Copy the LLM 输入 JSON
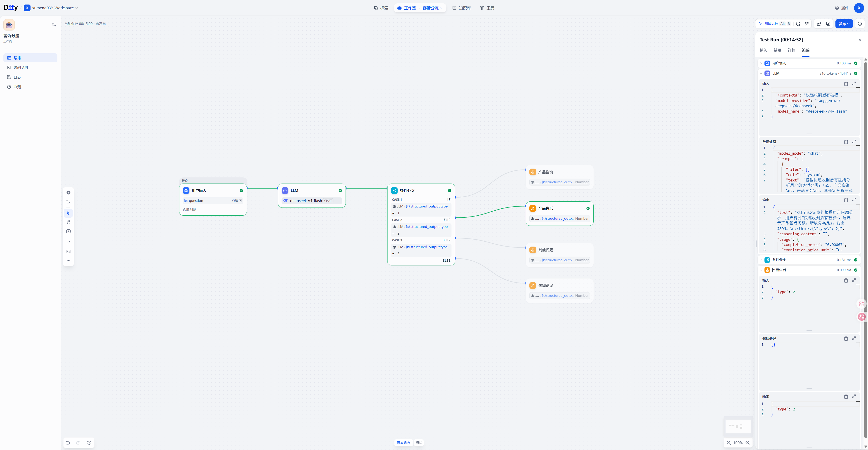868x450 pixels. point(846,84)
